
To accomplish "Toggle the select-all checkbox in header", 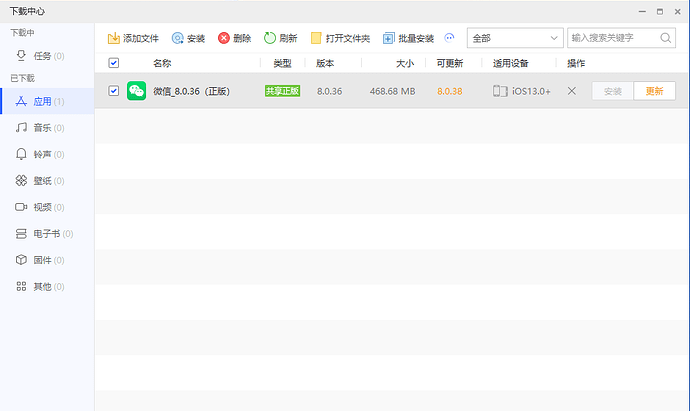I will (113, 63).
